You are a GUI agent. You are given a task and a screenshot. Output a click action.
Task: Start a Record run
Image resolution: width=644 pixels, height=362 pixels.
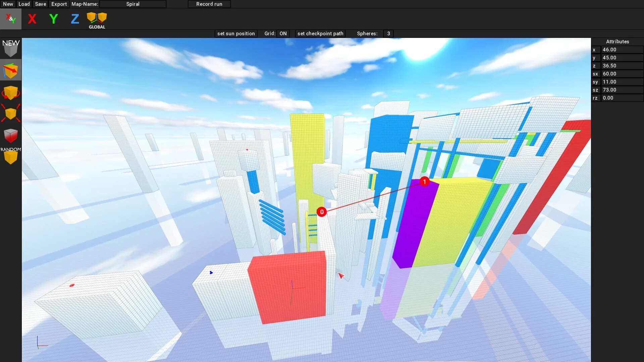click(x=209, y=4)
